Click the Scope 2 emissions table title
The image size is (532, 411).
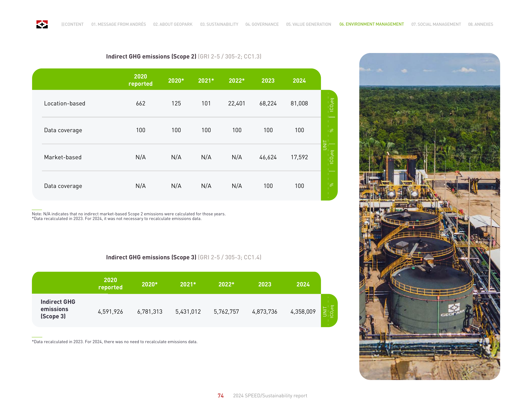click(x=184, y=56)
